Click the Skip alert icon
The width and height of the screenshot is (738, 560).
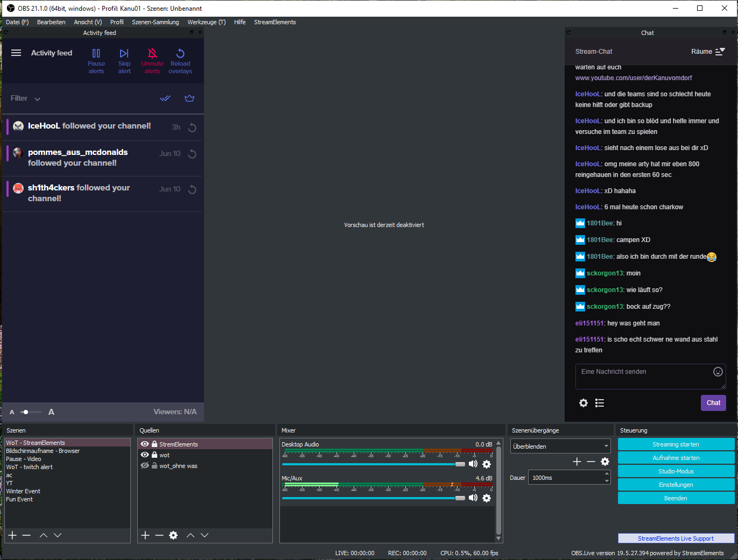(x=124, y=54)
